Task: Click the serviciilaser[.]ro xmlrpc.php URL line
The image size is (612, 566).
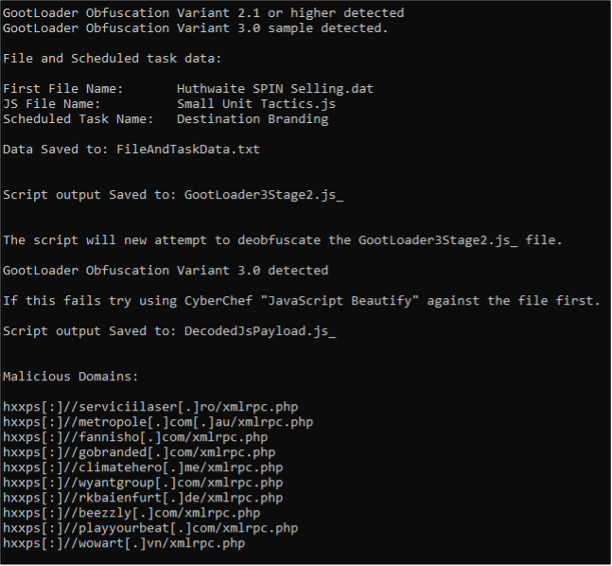Action: pyautogui.click(x=150, y=408)
